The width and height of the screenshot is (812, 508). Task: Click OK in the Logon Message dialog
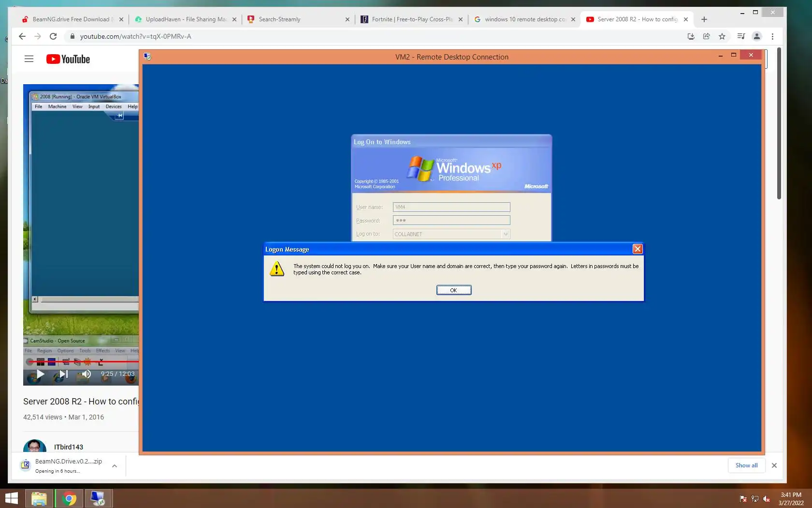click(454, 290)
